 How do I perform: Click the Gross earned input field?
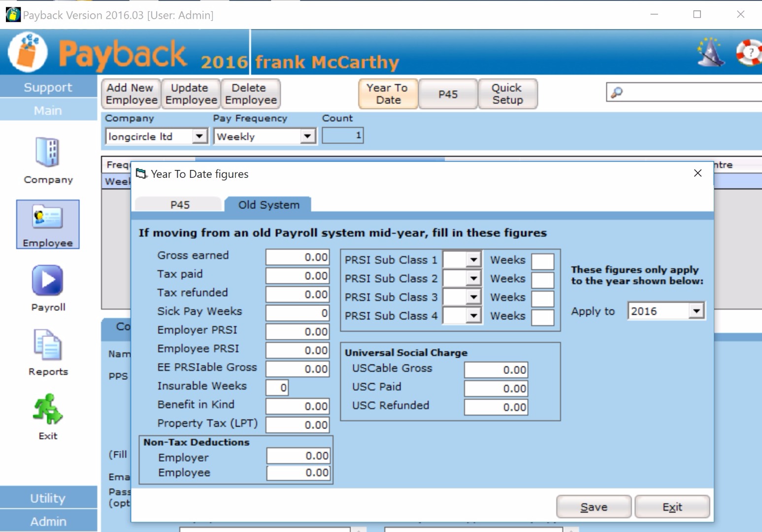point(298,257)
